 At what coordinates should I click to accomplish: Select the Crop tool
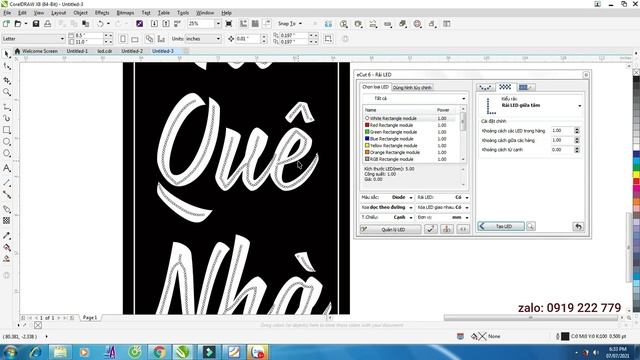point(7,80)
